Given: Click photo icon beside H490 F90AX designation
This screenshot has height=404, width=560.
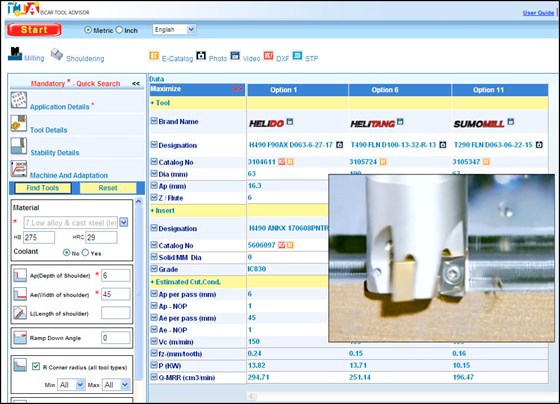Looking at the screenshot, I should [340, 145].
